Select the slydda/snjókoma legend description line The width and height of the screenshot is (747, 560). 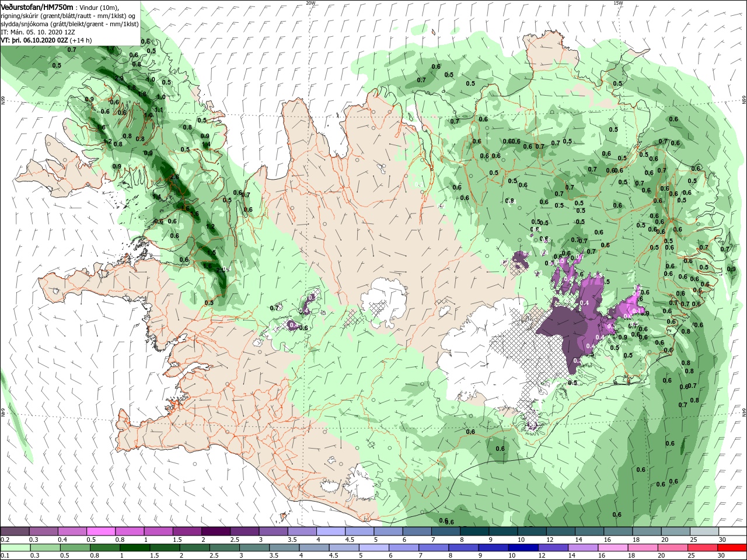pyautogui.click(x=69, y=24)
